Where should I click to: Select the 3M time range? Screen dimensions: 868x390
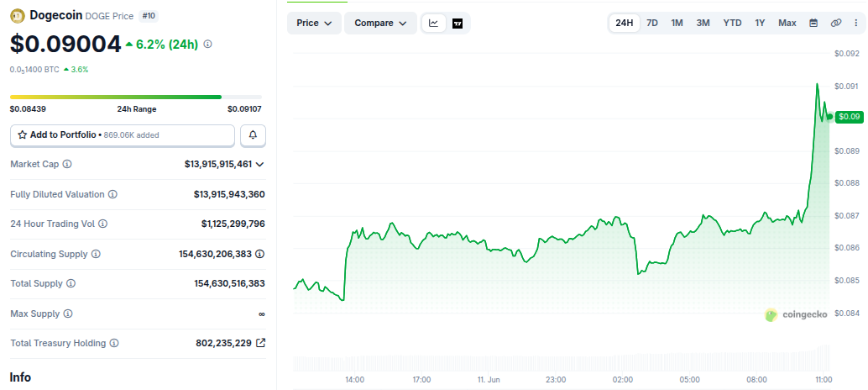[703, 24]
